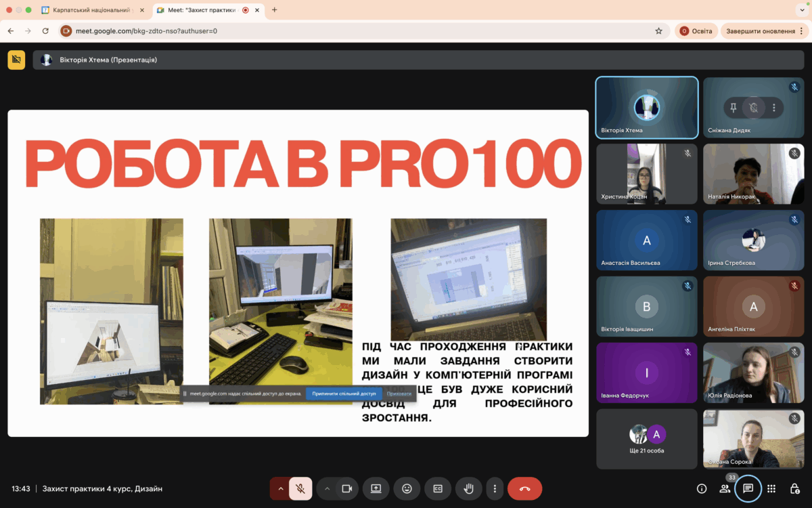Image resolution: width=812 pixels, height=508 pixels.
Task: Expand video settings arrow beside camera
Action: (x=327, y=488)
